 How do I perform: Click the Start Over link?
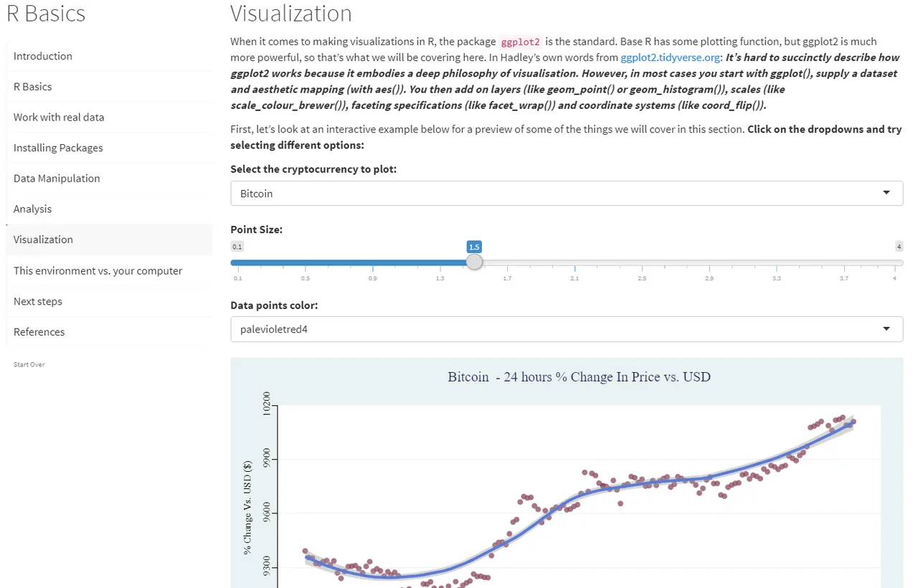coord(29,365)
